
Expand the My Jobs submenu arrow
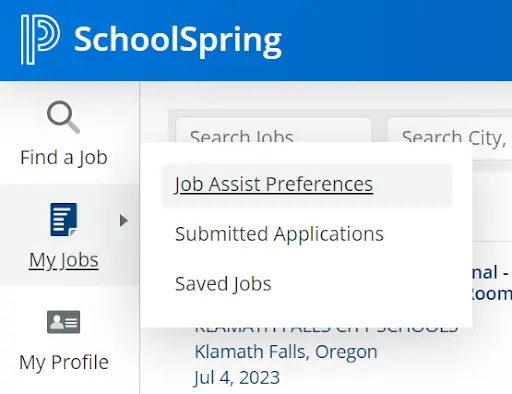124,220
